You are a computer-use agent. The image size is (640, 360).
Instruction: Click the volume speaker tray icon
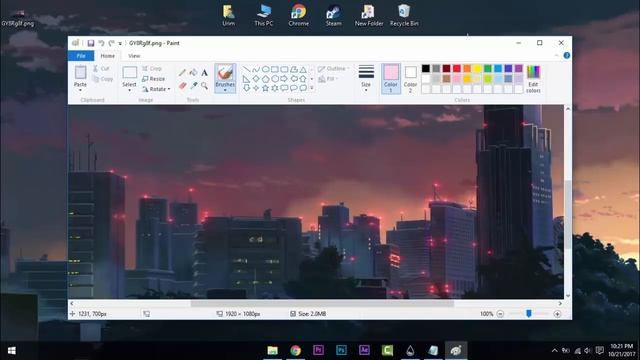pos(587,351)
